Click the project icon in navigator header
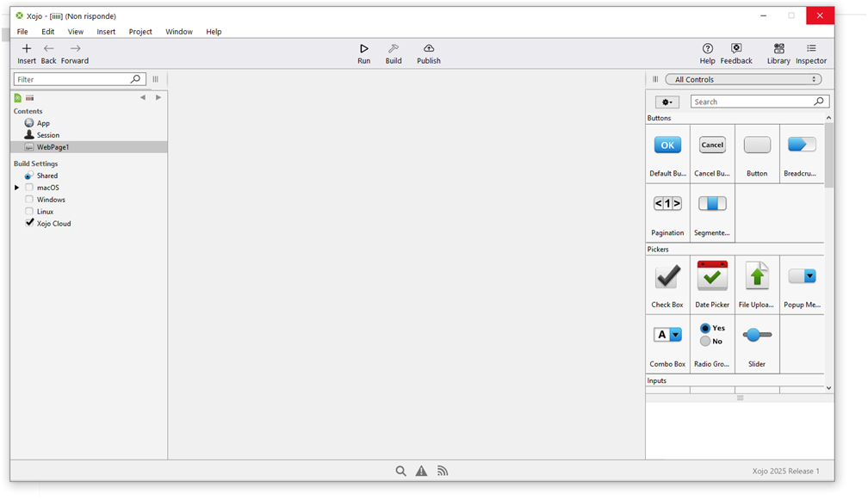This screenshot has height=500, width=868. [x=18, y=98]
